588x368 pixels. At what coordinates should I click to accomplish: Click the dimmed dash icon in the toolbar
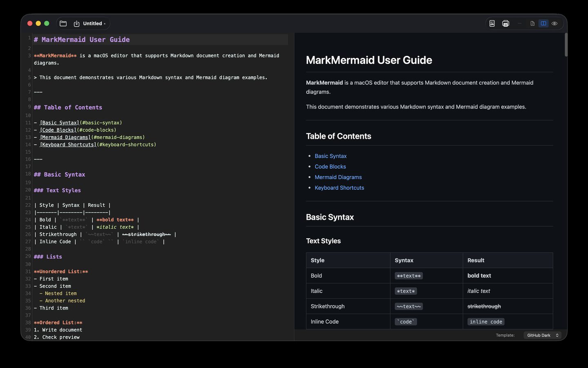(519, 24)
